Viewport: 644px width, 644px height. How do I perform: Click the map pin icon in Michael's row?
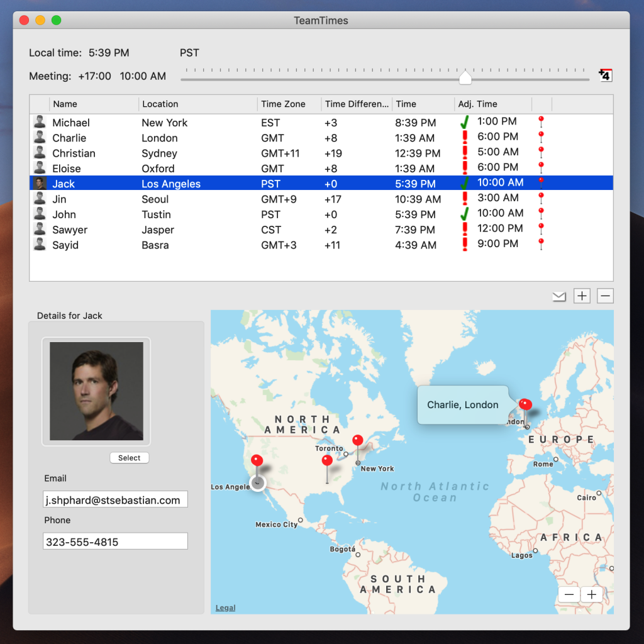coord(541,121)
